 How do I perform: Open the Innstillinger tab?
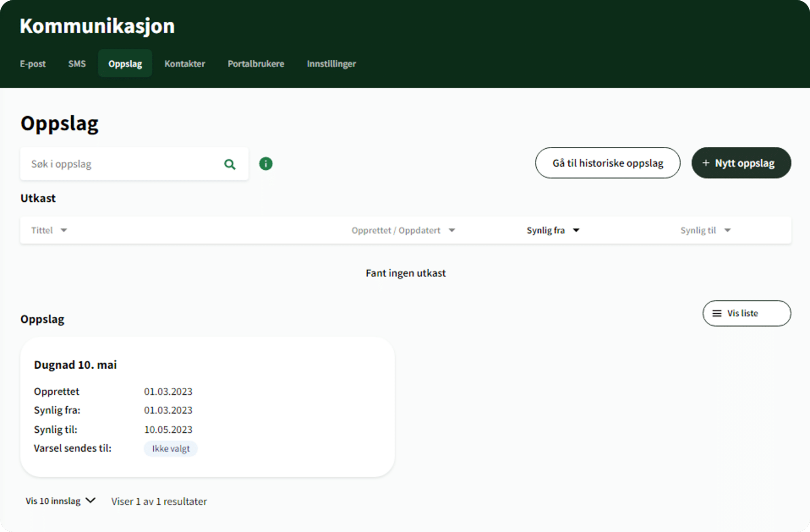[331, 64]
